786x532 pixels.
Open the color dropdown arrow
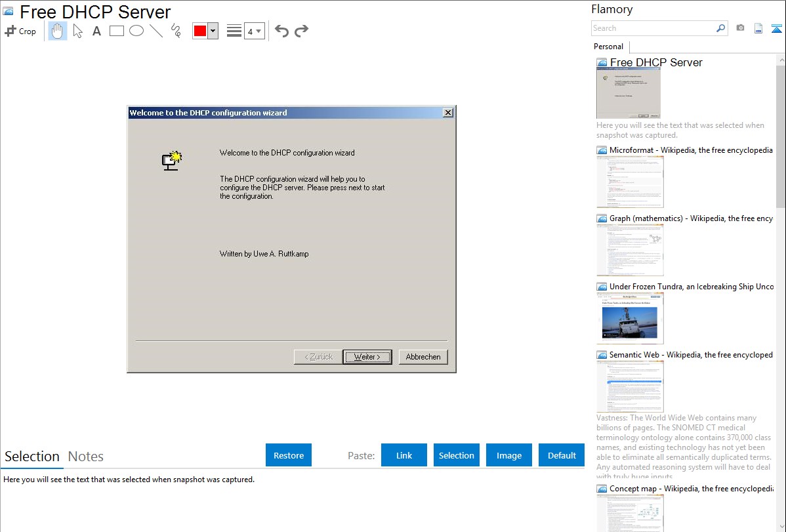213,31
